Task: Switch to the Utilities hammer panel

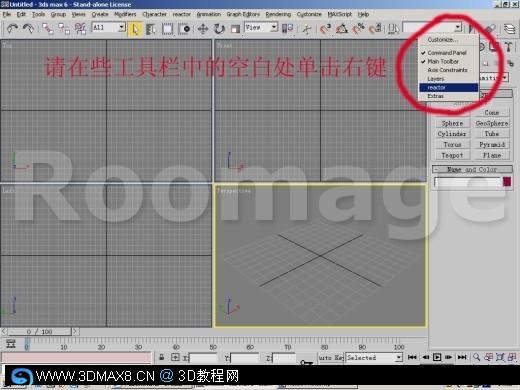Action: click(x=508, y=47)
